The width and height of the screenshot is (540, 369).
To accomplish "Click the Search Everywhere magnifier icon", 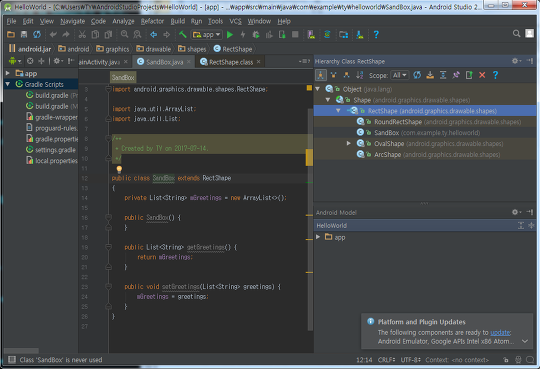I will coord(516,33).
